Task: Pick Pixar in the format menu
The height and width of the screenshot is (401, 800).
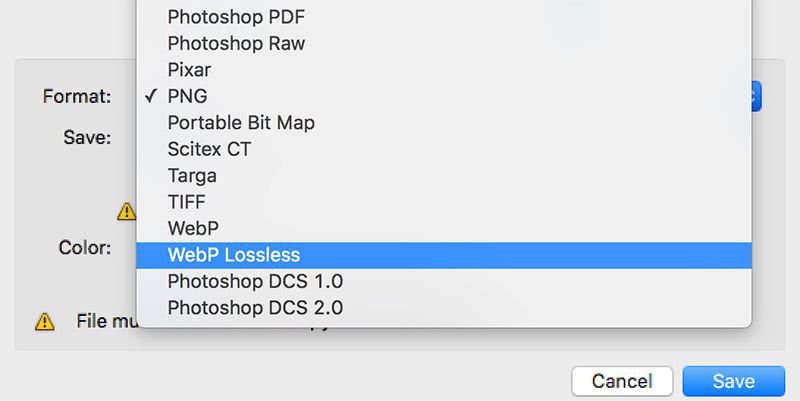Action: (x=189, y=70)
